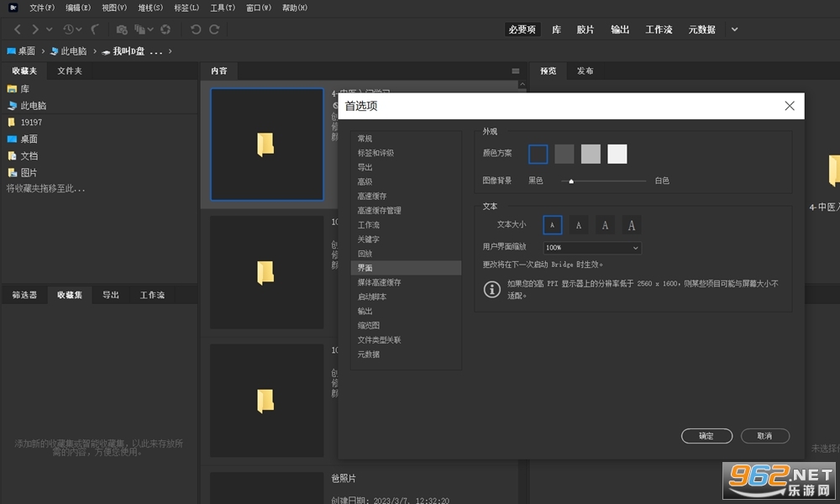Select 文档 in the favorites list
The image size is (840, 504).
[23, 156]
